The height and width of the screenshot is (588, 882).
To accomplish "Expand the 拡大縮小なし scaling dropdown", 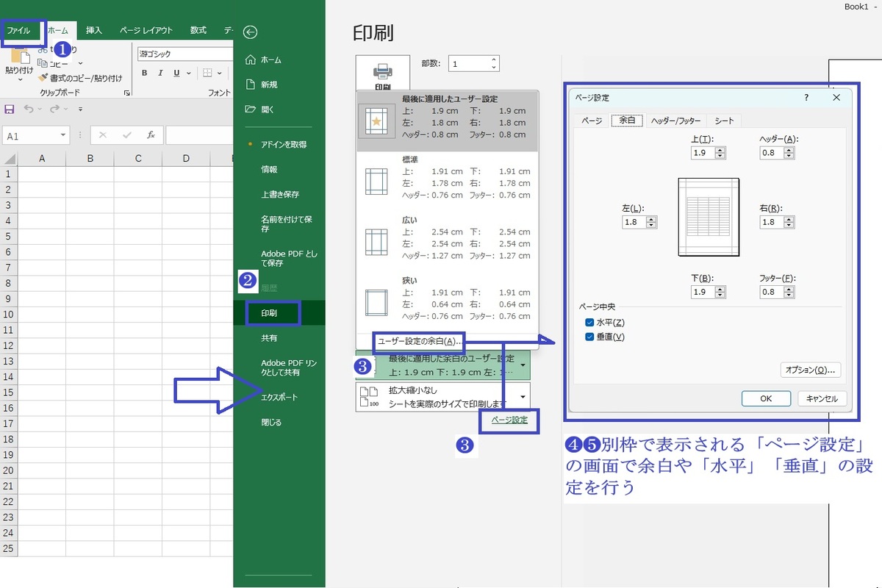I will tap(523, 396).
